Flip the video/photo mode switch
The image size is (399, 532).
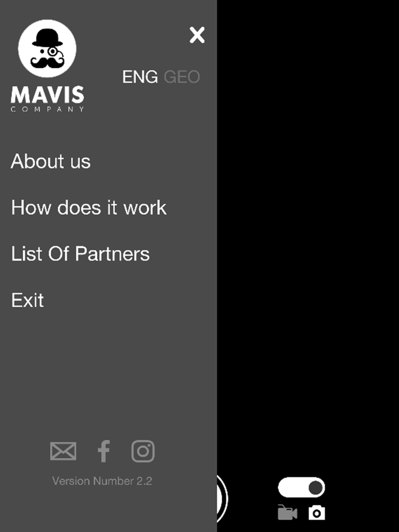tap(301, 487)
